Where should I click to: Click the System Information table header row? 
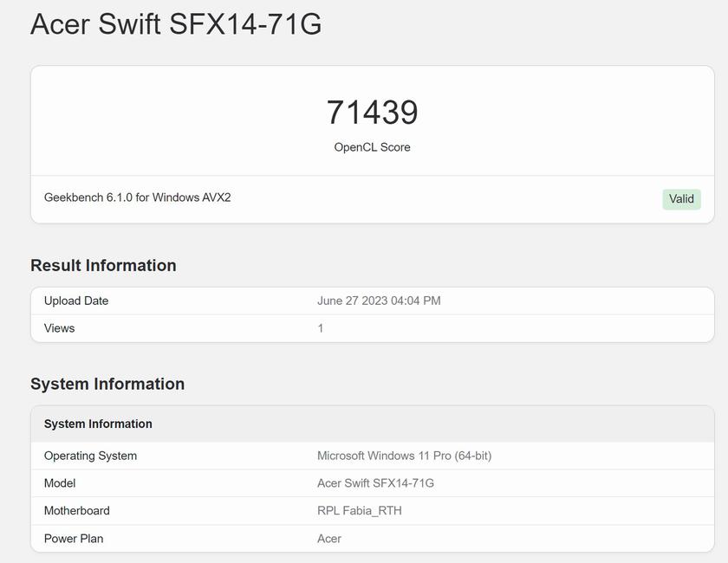98,424
